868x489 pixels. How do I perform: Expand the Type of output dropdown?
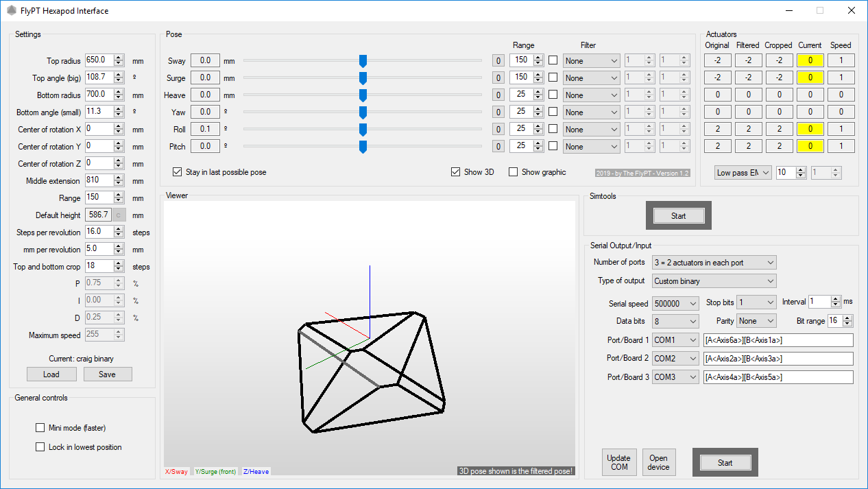click(714, 281)
